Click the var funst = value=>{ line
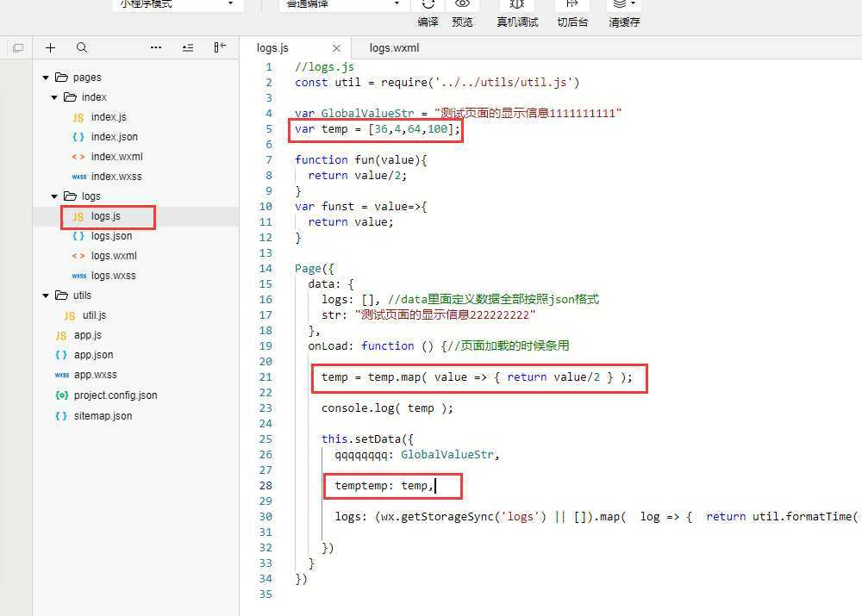862x616 pixels. (x=360, y=207)
